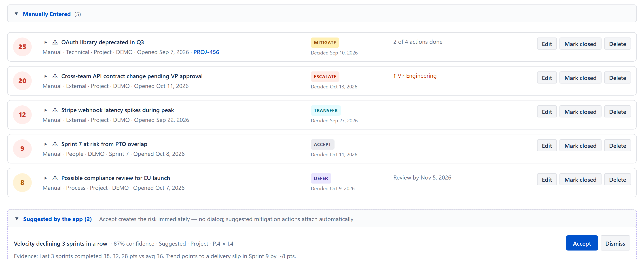Expand the Sprint 7 PTO overlap risk row

click(45, 144)
